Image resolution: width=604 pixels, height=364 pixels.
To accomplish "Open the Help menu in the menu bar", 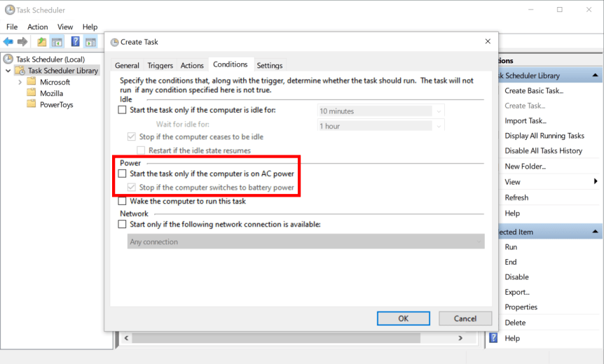I will coord(90,27).
